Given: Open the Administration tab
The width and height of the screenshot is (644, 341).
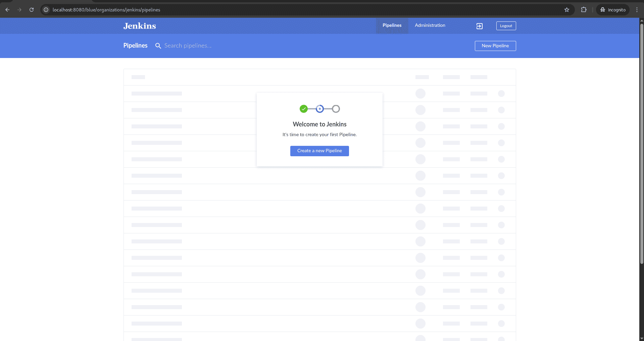Looking at the screenshot, I should click(x=430, y=25).
